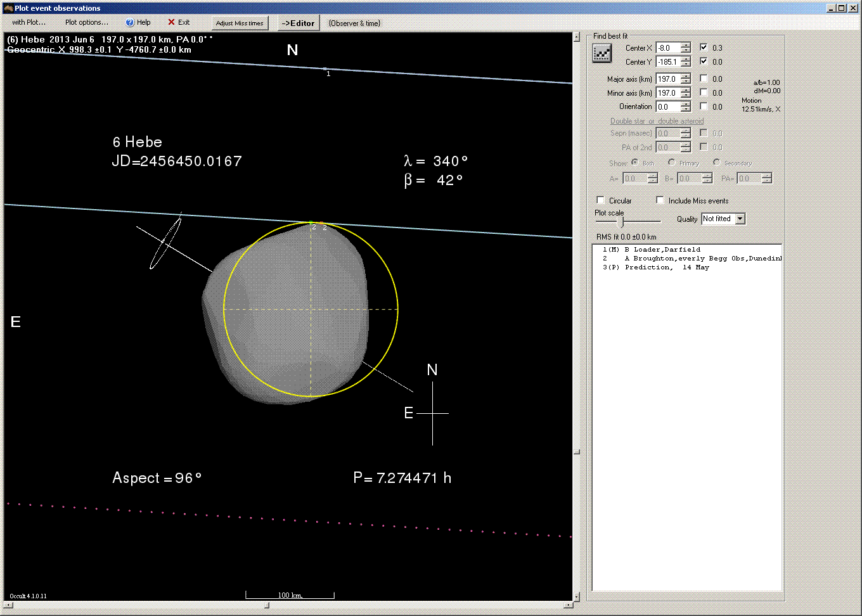Image resolution: width=862 pixels, height=616 pixels.
Task: Select observer row '1(M) B Loader,Darfield'
Action: (x=686, y=250)
